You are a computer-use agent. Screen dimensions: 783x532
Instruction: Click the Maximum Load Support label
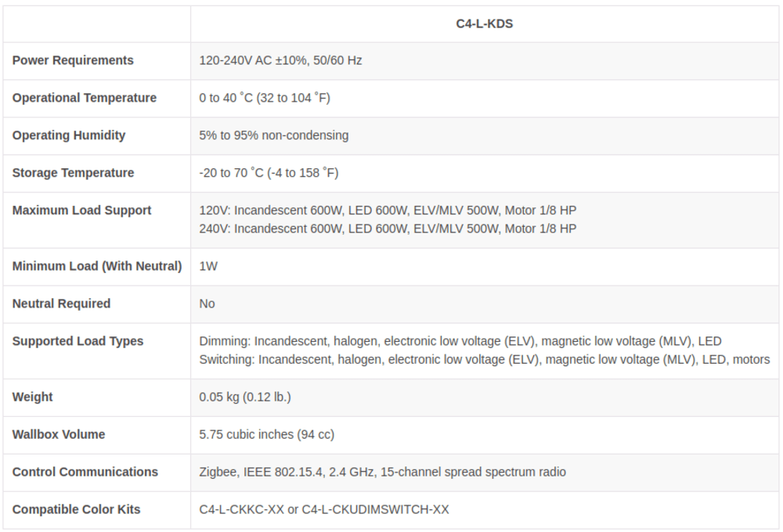82,210
